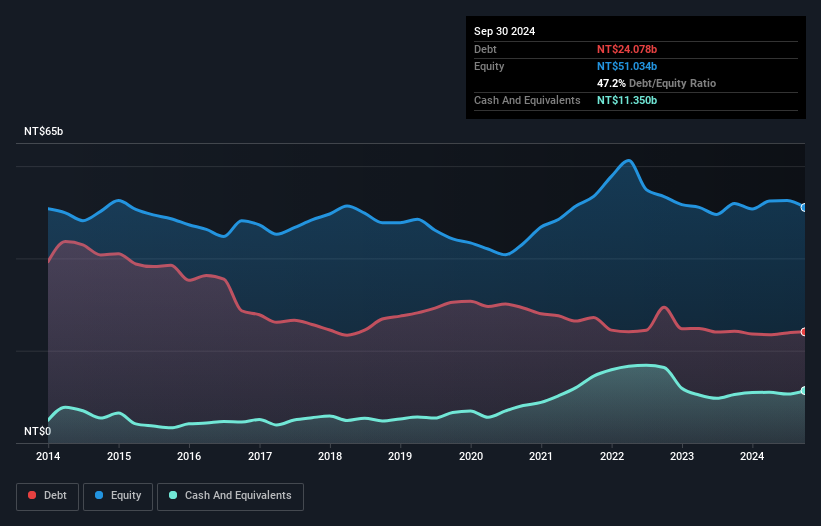821x526 pixels.
Task: Toggle the Equity legend button
Action: point(118,496)
